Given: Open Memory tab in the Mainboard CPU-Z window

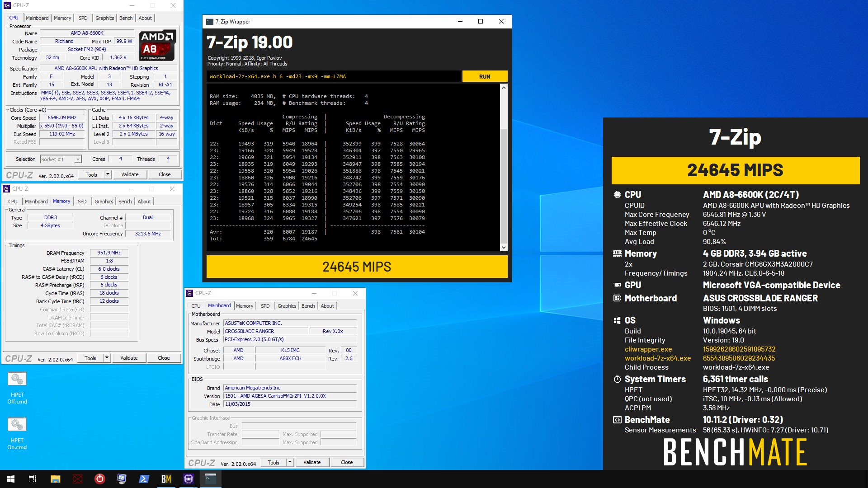Looking at the screenshot, I should tap(245, 306).
